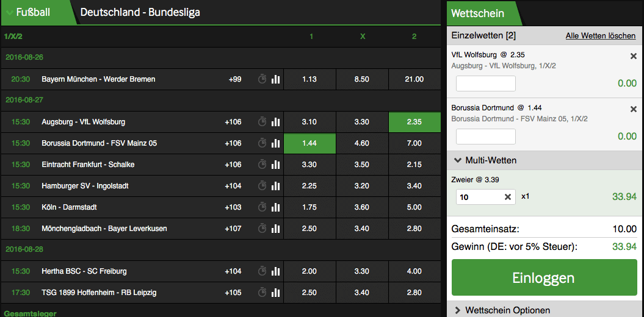This screenshot has height=317, width=644.
Task: Select draw odds 8.50 for Bayern - Bremen
Action: coord(362,79)
